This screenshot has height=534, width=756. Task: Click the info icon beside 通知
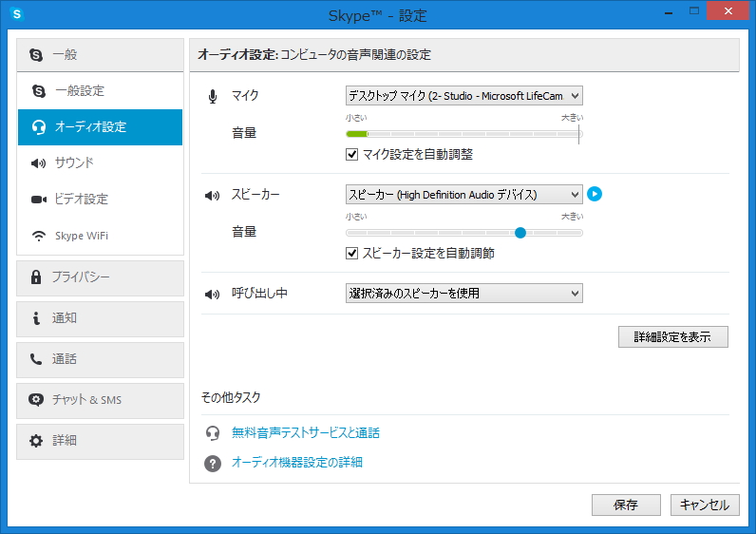pyautogui.click(x=36, y=318)
